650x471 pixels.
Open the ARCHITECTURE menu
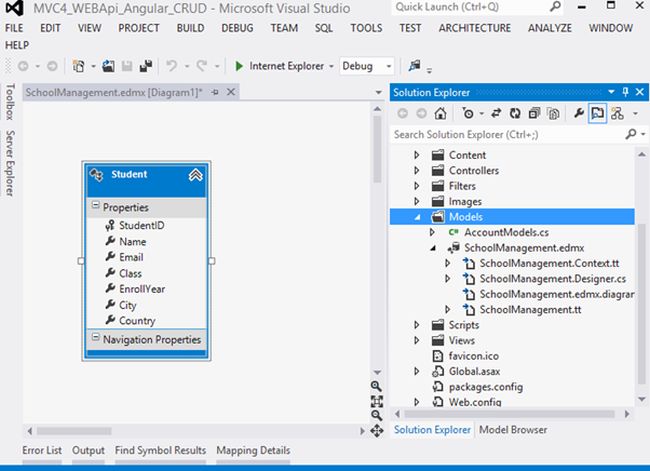[x=475, y=28]
